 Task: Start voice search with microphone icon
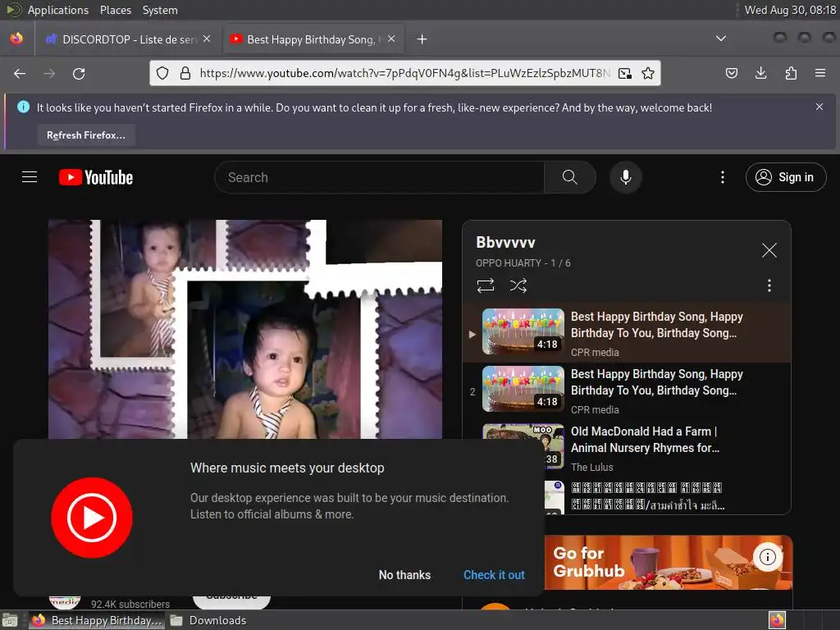[x=625, y=177]
